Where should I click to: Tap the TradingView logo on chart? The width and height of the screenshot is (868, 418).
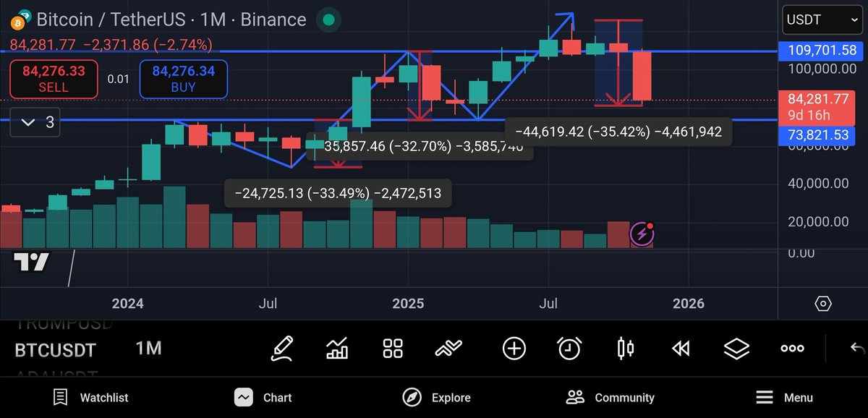click(x=32, y=262)
